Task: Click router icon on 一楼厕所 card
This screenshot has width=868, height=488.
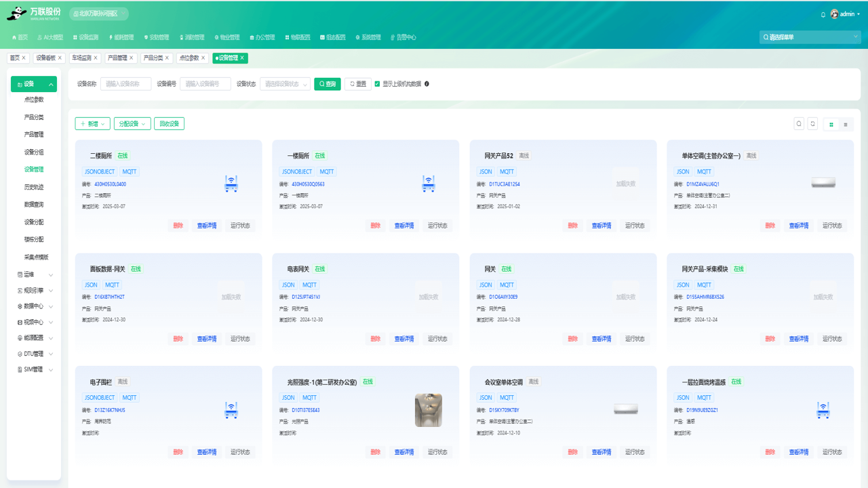Action: [x=429, y=184]
